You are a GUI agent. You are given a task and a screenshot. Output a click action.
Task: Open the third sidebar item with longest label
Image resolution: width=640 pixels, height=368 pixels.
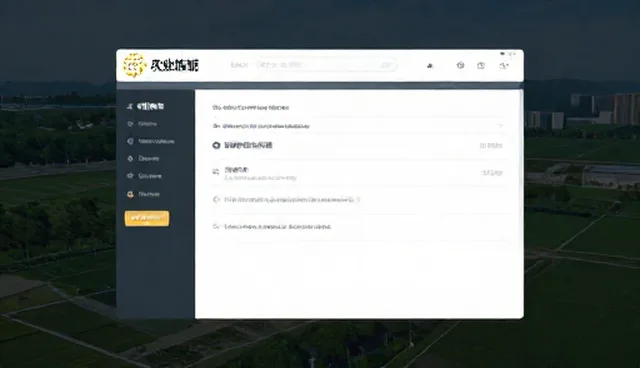tap(151, 141)
